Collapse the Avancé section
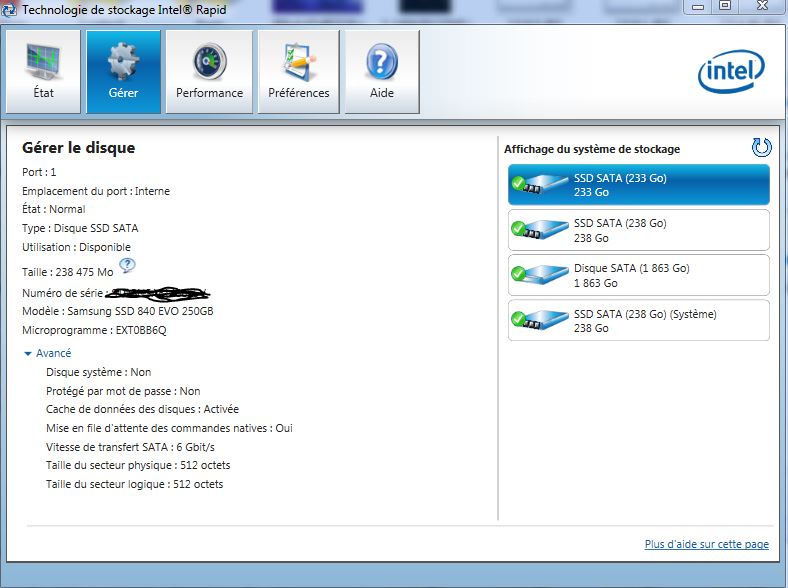The width and height of the screenshot is (788, 588). 48,353
